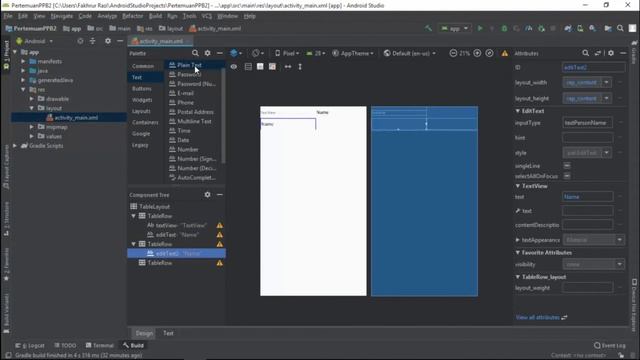The image size is (640, 360).
Task: Toggle selectAllOnFocus checkbox
Action: pos(567,176)
